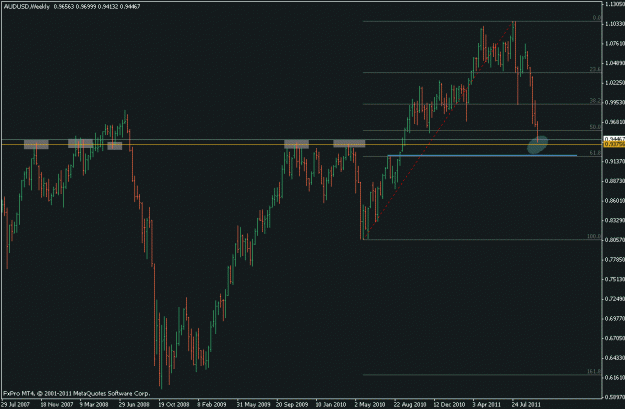Select the blue horizontal support line
This screenshot has width=625, height=409.
click(x=482, y=155)
